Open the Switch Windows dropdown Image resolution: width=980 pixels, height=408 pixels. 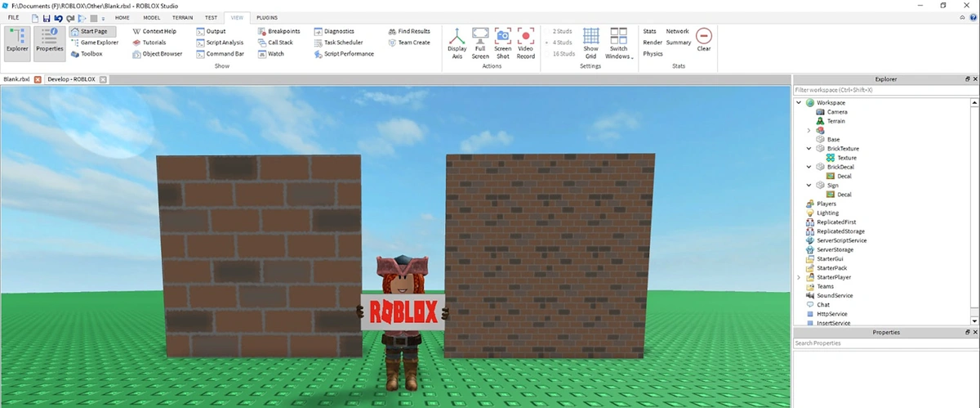[x=619, y=43]
